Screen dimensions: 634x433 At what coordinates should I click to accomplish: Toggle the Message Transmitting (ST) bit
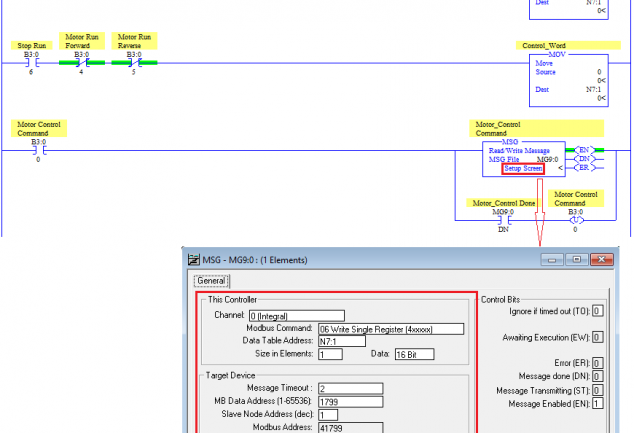tap(597, 390)
